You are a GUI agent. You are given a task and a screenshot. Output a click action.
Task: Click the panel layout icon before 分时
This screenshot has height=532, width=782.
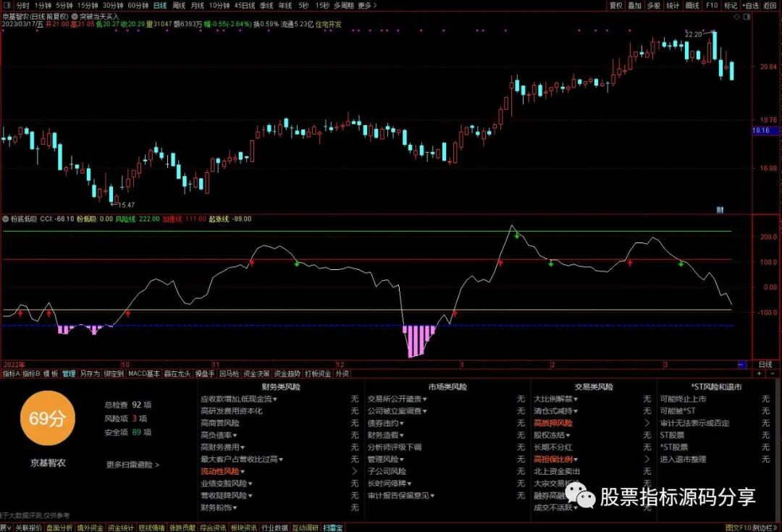tap(7, 6)
